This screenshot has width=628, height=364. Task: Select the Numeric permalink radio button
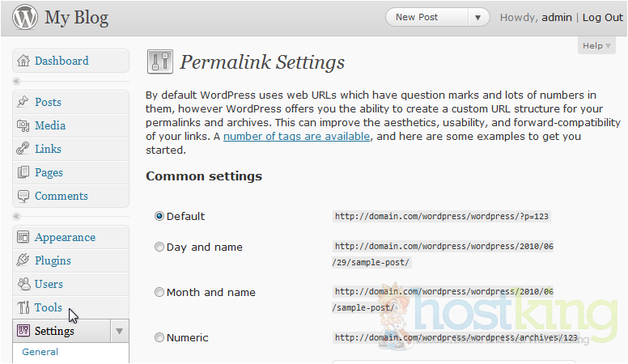(159, 338)
